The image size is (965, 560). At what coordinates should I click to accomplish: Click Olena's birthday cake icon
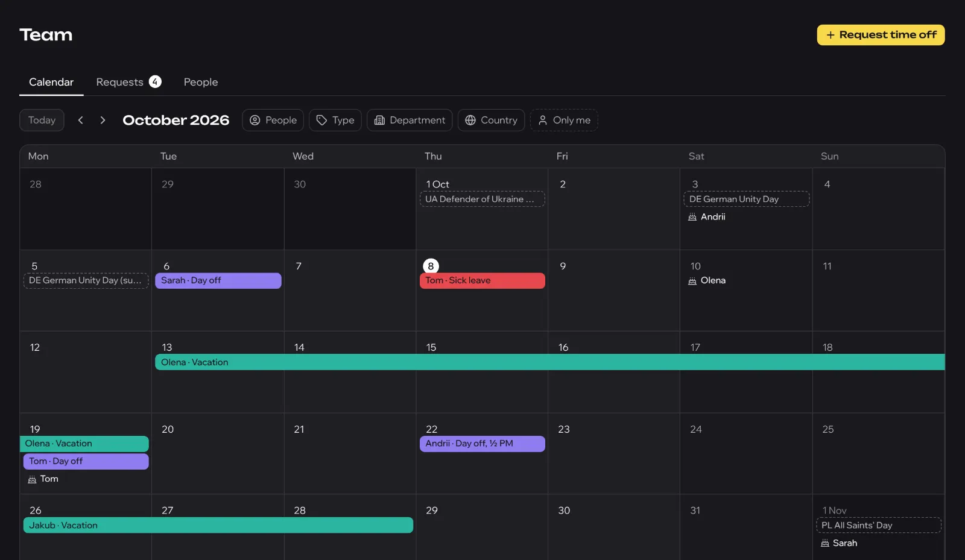pos(692,281)
